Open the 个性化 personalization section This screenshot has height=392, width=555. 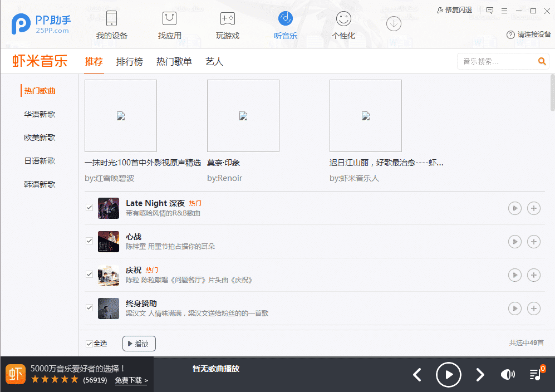point(343,25)
